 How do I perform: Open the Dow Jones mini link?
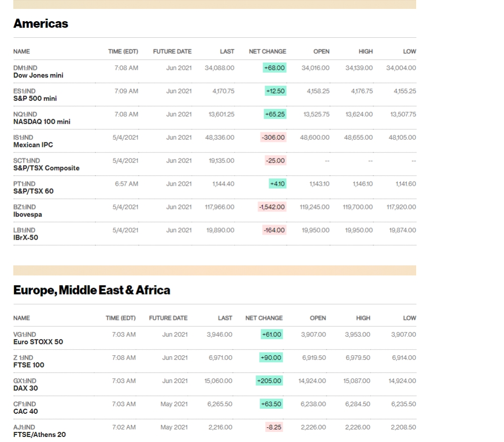click(x=38, y=75)
